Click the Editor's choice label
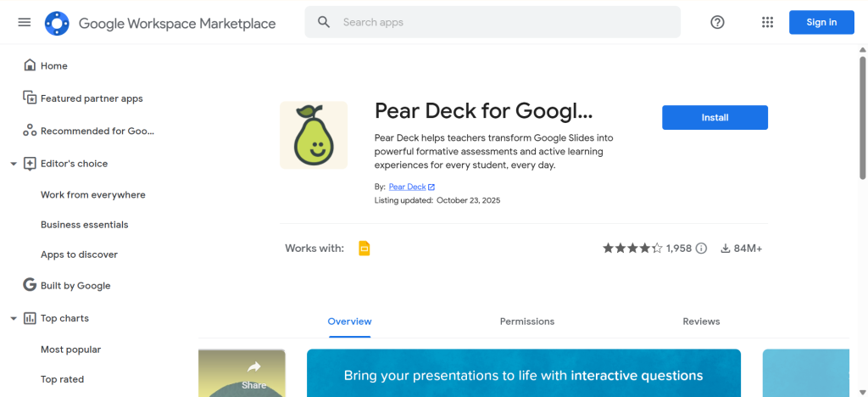This screenshot has height=397, width=868. coord(75,164)
